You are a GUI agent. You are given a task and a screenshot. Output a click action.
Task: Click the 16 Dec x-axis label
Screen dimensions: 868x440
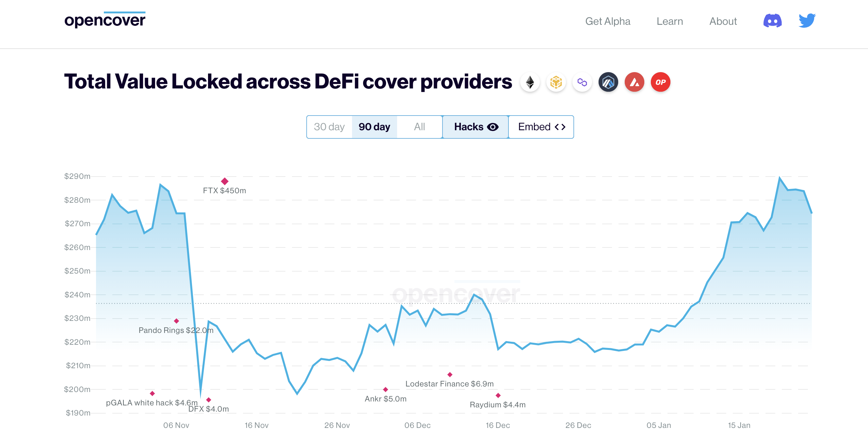[498, 426]
